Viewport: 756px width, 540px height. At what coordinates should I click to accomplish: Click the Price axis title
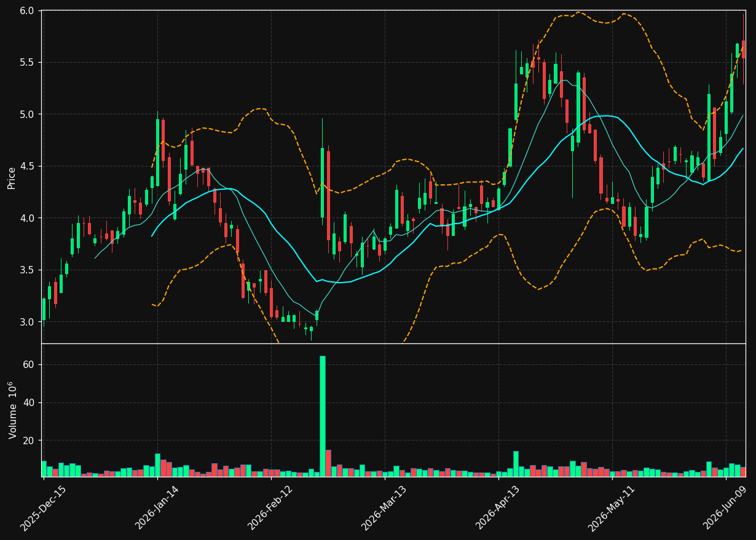pyautogui.click(x=12, y=177)
